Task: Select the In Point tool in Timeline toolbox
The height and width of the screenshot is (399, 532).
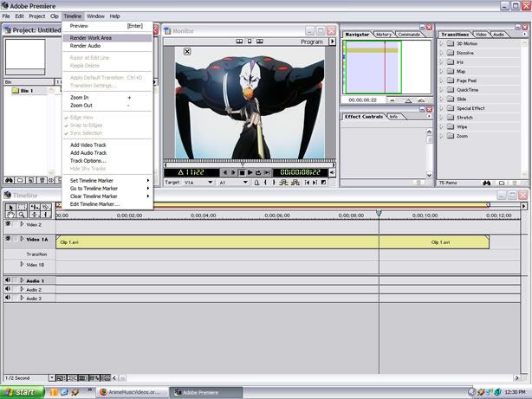Action: [x=46, y=215]
